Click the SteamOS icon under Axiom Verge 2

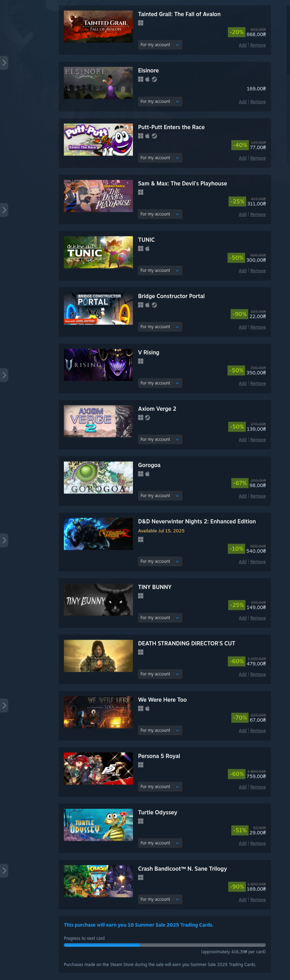[x=147, y=417]
